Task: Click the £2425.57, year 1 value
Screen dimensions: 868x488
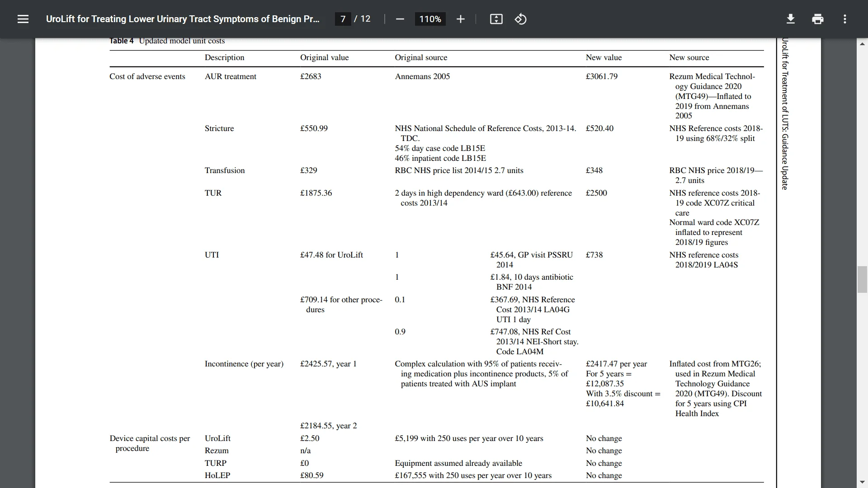Action: tap(328, 364)
